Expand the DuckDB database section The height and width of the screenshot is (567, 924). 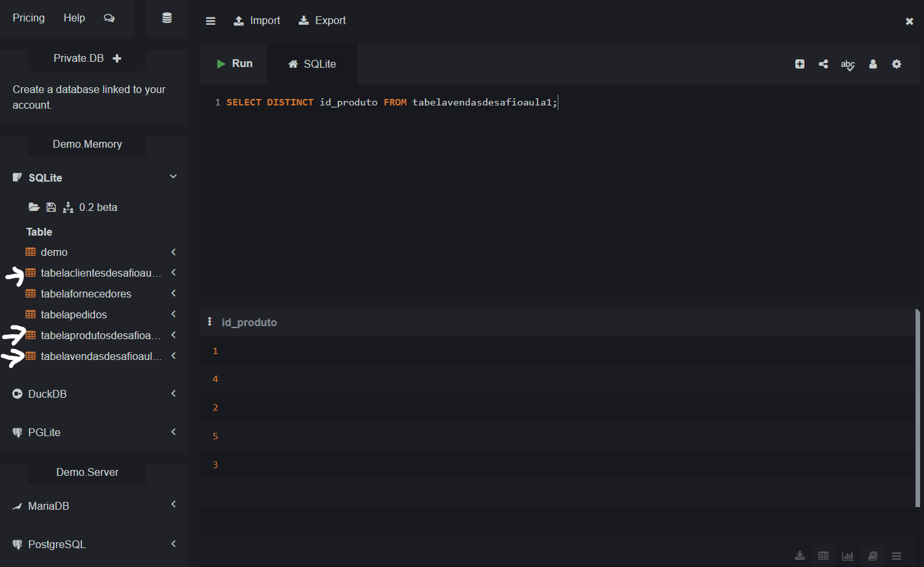click(x=174, y=394)
